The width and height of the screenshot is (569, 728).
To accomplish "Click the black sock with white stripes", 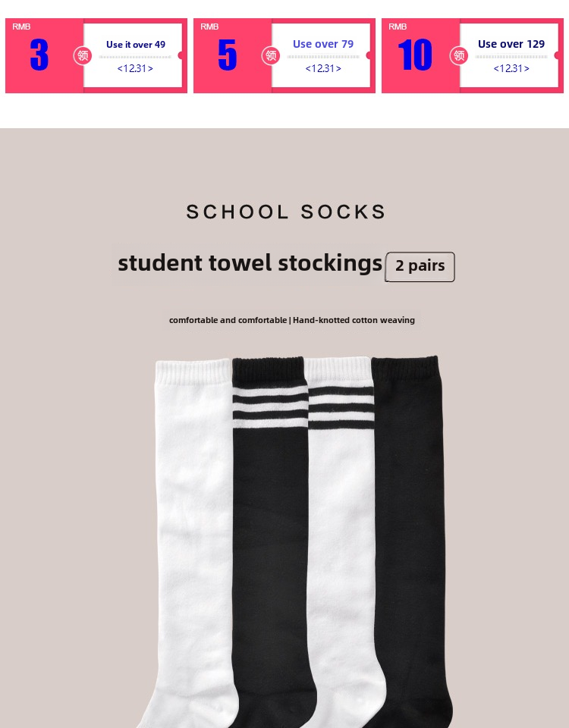I will [270, 543].
